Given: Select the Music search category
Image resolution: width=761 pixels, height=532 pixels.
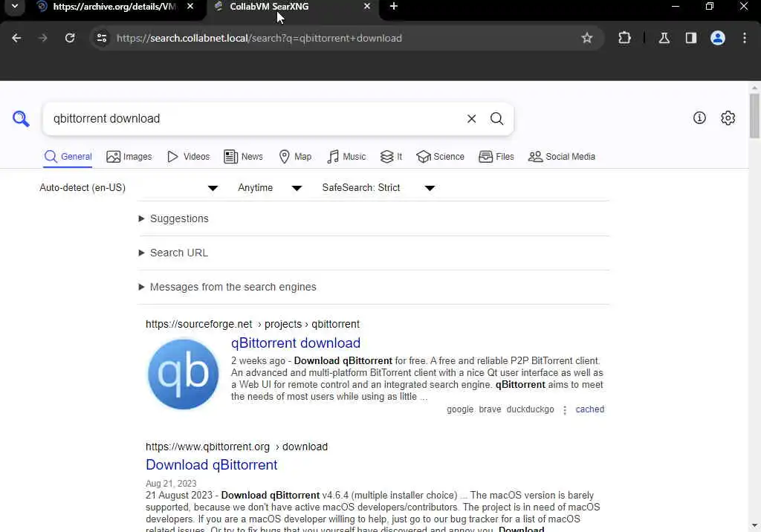Looking at the screenshot, I should (346, 157).
